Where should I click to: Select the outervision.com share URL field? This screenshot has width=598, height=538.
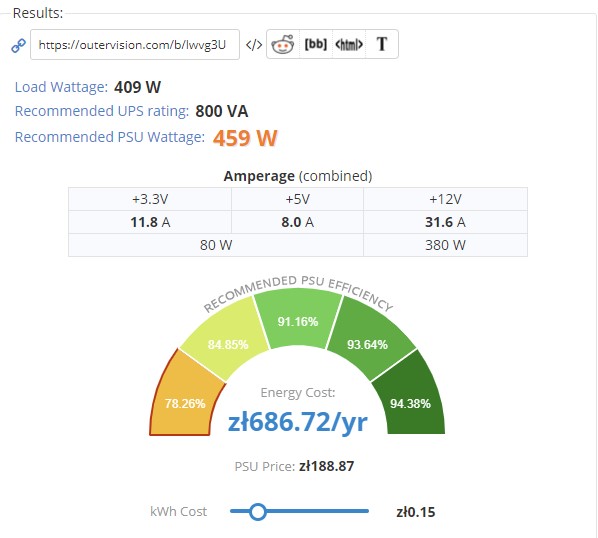pyautogui.click(x=135, y=45)
